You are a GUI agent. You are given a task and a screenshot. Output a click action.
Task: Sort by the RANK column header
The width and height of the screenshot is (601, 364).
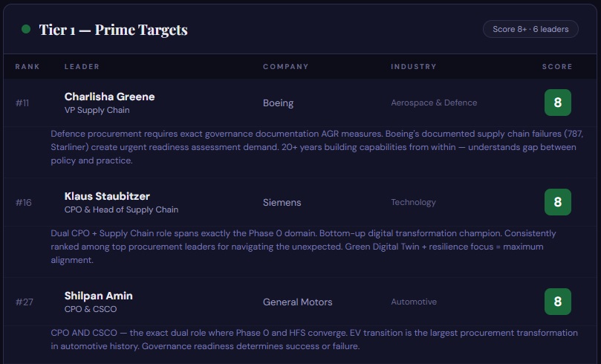coord(27,67)
